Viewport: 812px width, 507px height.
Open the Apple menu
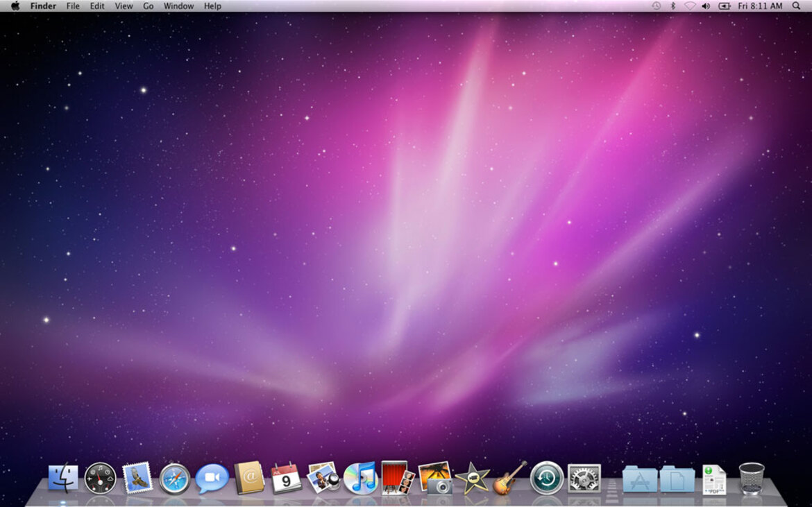pos(15,6)
